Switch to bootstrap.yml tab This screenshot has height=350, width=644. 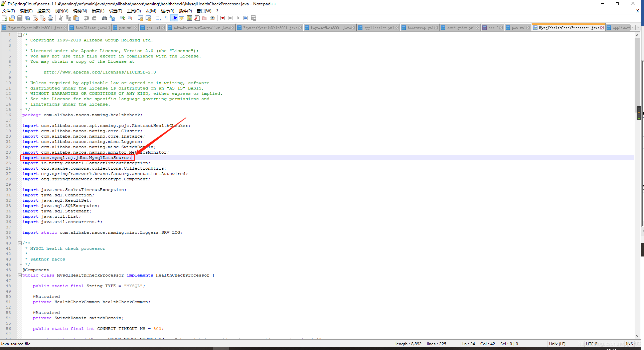coord(420,28)
